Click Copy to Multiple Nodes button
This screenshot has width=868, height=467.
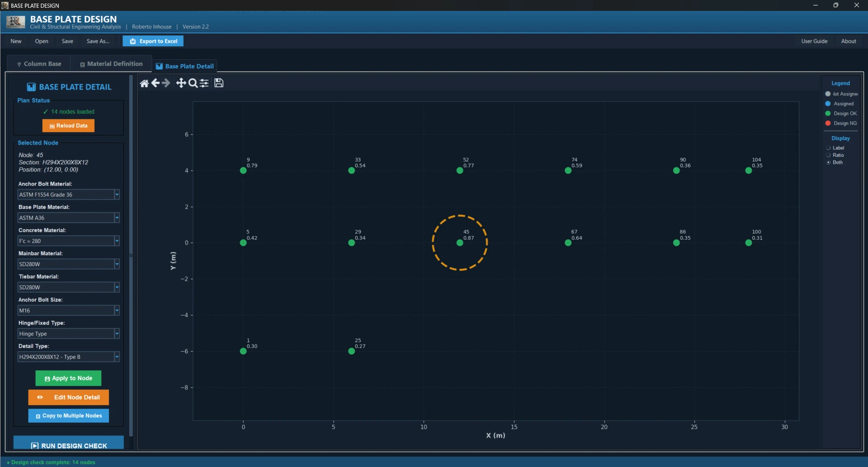[68, 416]
